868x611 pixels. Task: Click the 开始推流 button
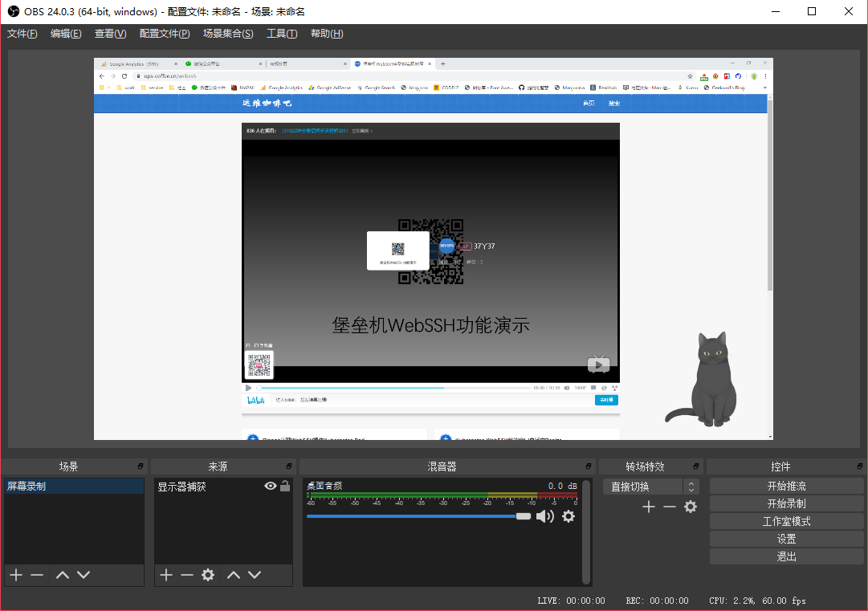tap(786, 487)
